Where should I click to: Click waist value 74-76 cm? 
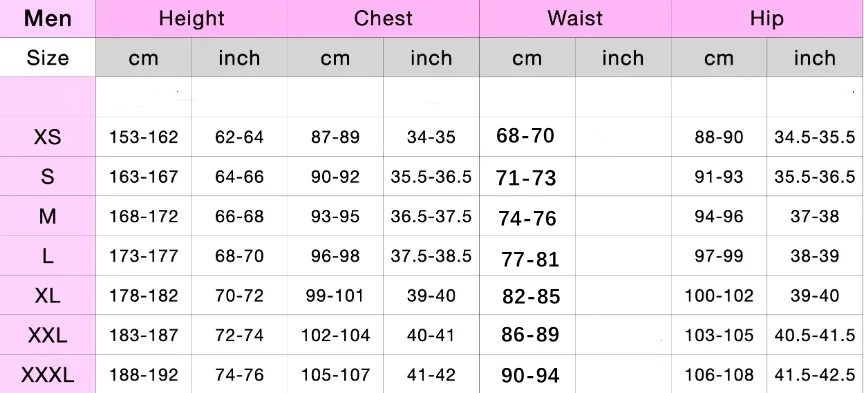coord(527,218)
